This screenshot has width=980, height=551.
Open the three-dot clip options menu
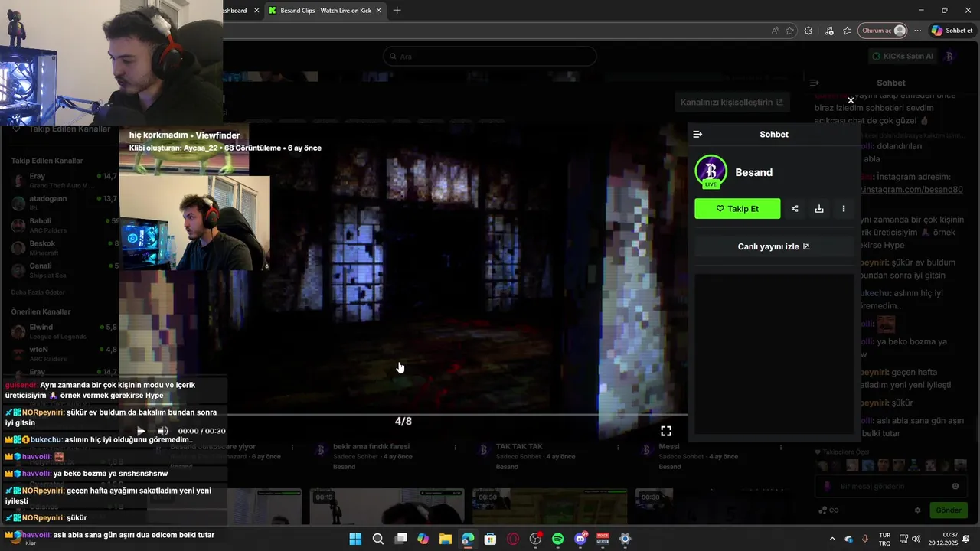pos(844,209)
